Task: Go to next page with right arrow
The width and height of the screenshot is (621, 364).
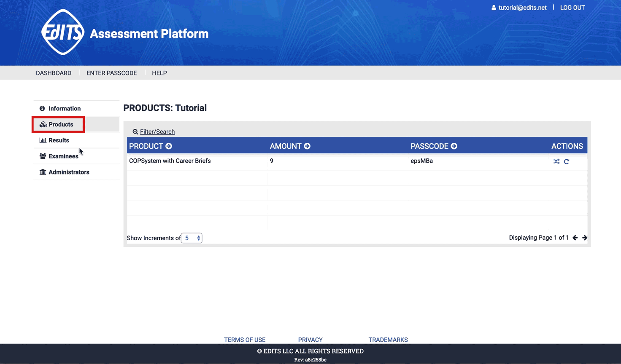Action: coord(585,238)
